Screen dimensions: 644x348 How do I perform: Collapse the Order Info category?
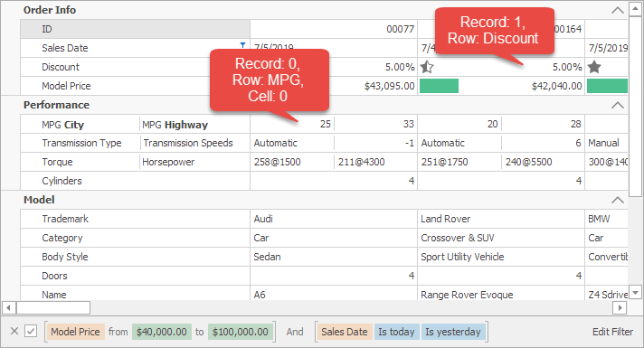point(617,10)
